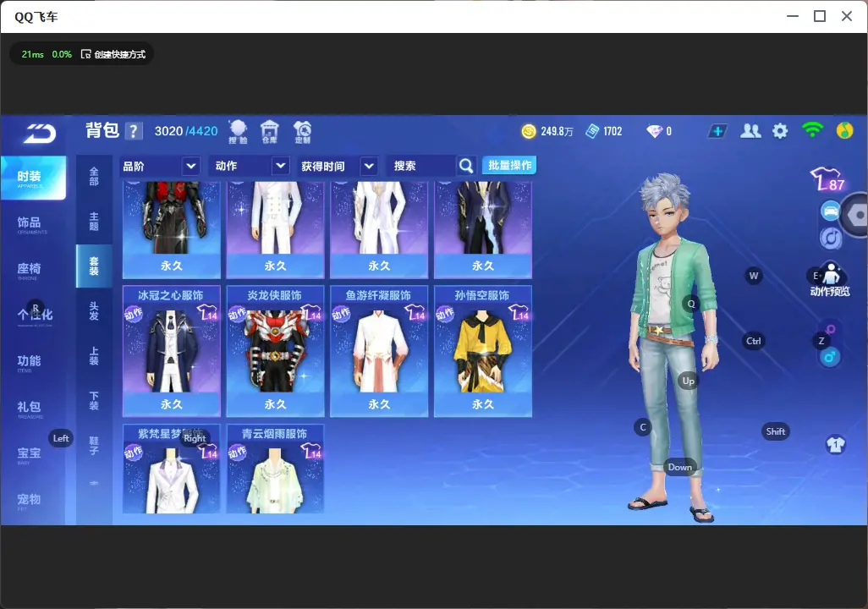
Task: Click the blue car icon
Action: coord(831,211)
